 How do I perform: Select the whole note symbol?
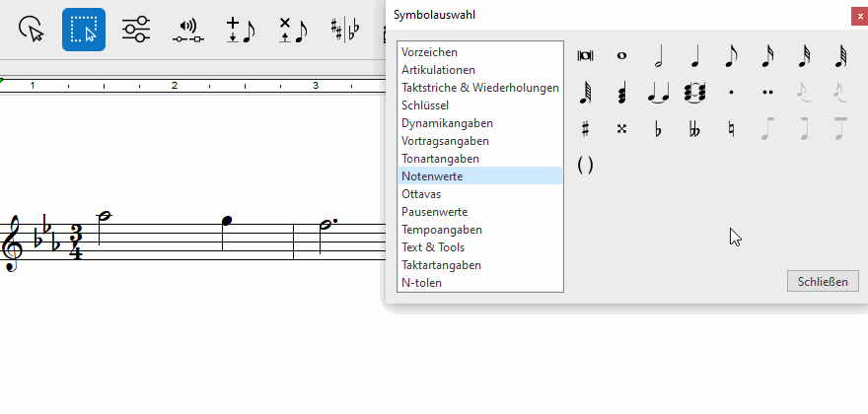tap(621, 56)
